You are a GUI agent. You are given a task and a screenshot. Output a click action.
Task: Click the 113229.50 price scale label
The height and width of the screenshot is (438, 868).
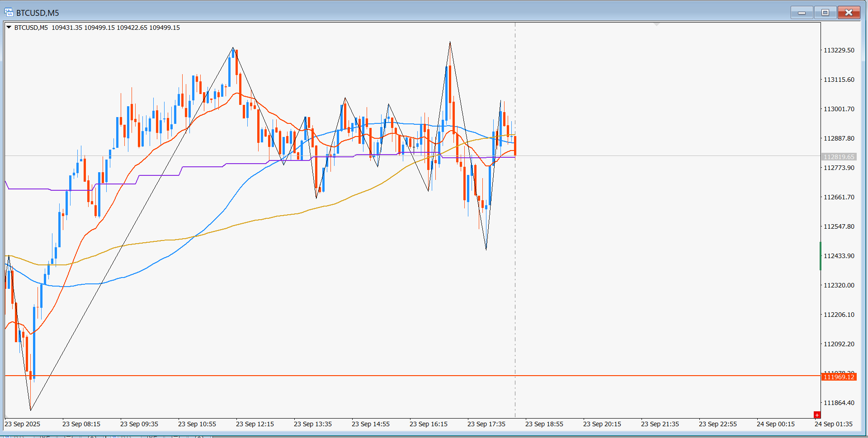point(839,50)
